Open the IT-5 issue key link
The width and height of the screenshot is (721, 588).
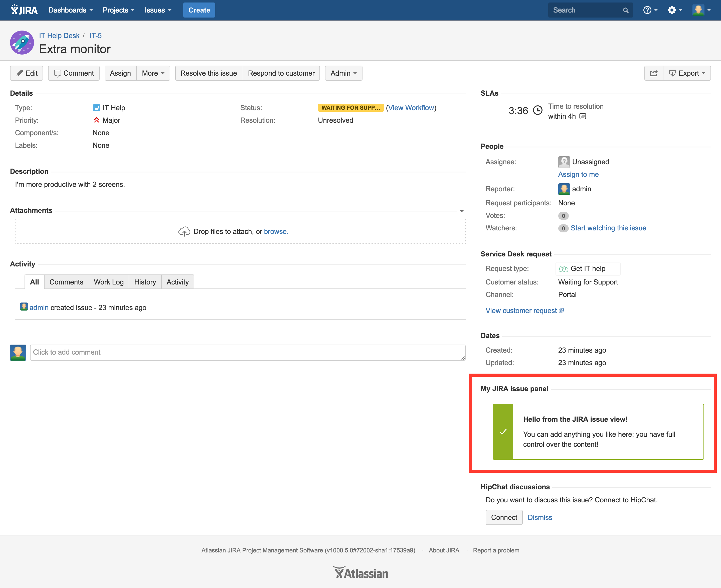95,36
